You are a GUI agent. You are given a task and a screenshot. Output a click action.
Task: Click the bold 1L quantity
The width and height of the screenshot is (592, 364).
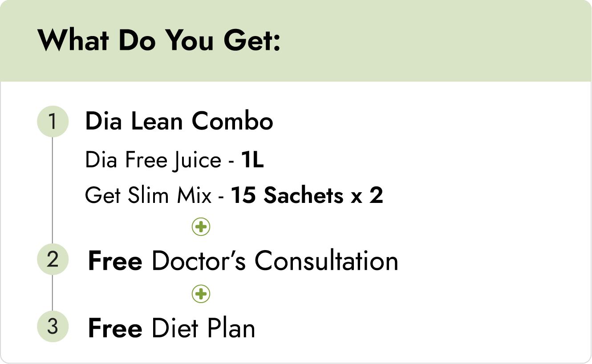pos(252,161)
